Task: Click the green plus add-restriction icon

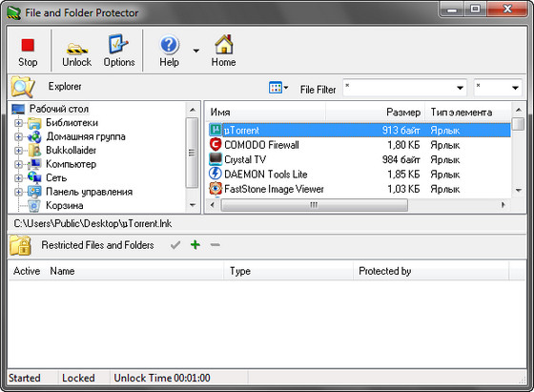Action: tap(195, 244)
